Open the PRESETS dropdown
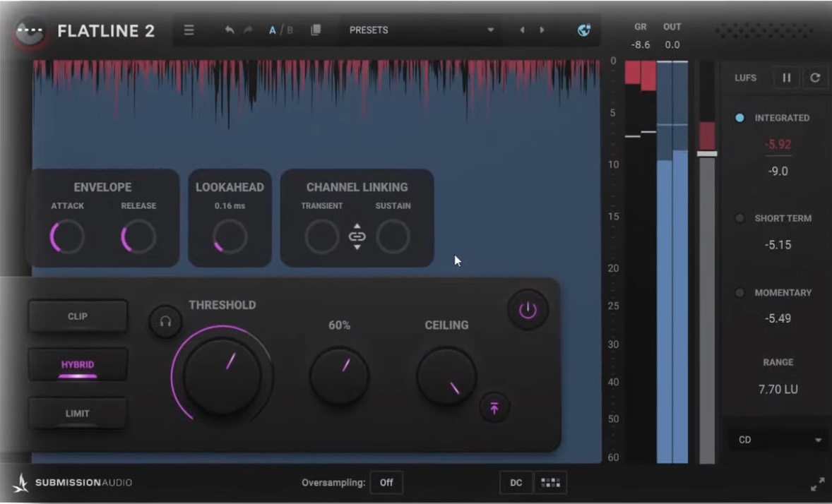The image size is (832, 504). (x=422, y=30)
